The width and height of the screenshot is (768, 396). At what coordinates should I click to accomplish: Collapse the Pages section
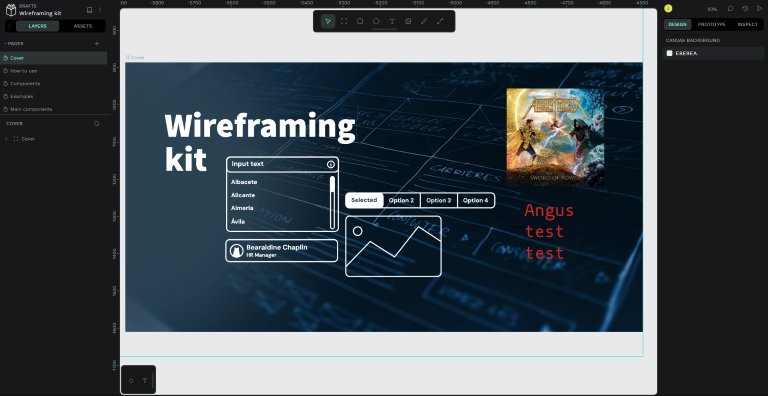[x=14, y=44]
